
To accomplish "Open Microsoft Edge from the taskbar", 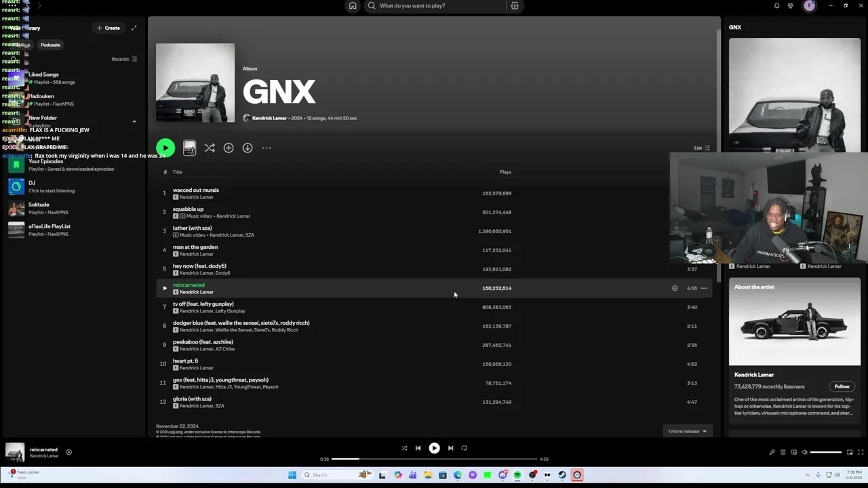I will point(458,475).
